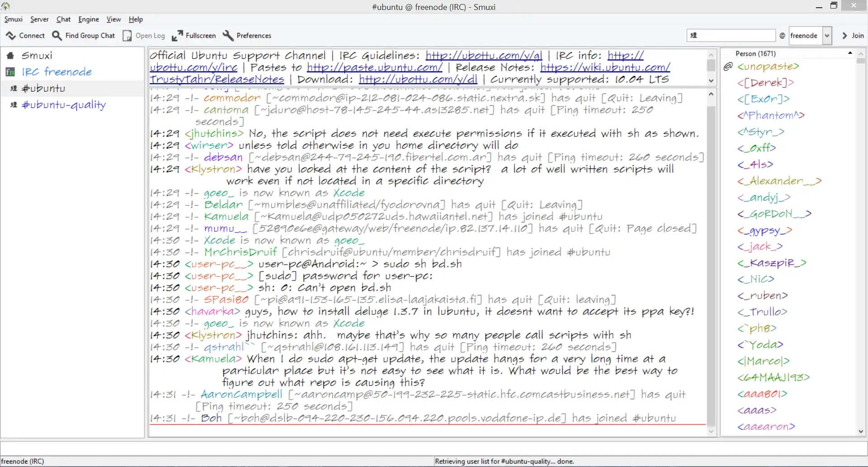Select user |Marco| in person list

763,361
